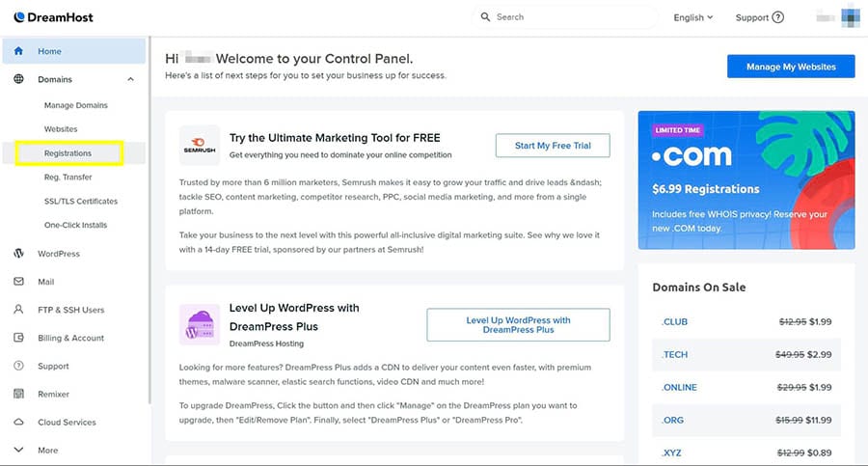This screenshot has width=868, height=466.
Task: Open the Cloud Services label
Action: [x=67, y=423]
